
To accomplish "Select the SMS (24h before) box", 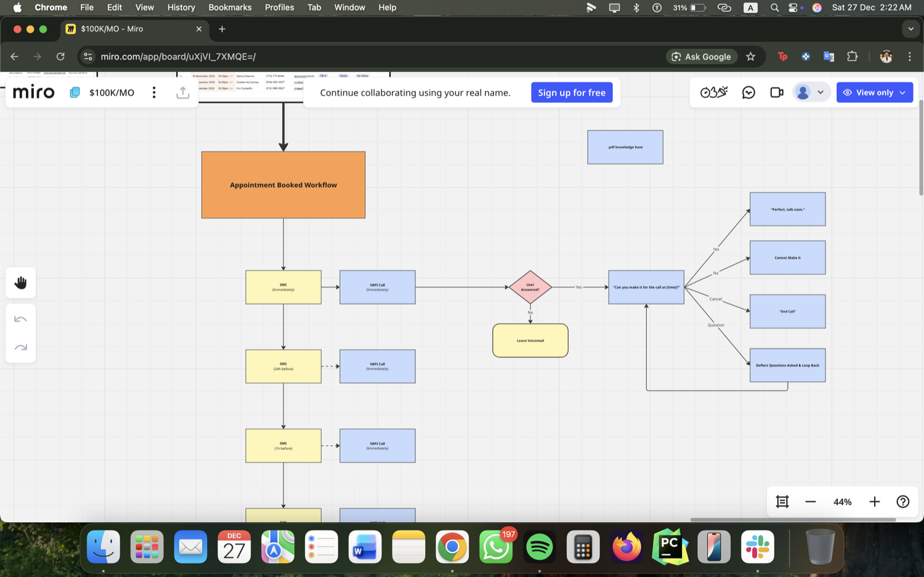I will click(283, 366).
